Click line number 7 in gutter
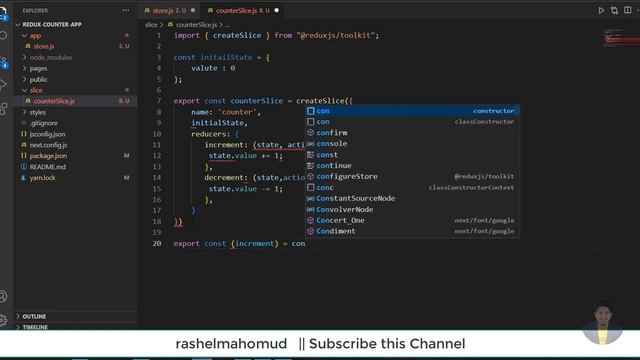 [x=159, y=101]
